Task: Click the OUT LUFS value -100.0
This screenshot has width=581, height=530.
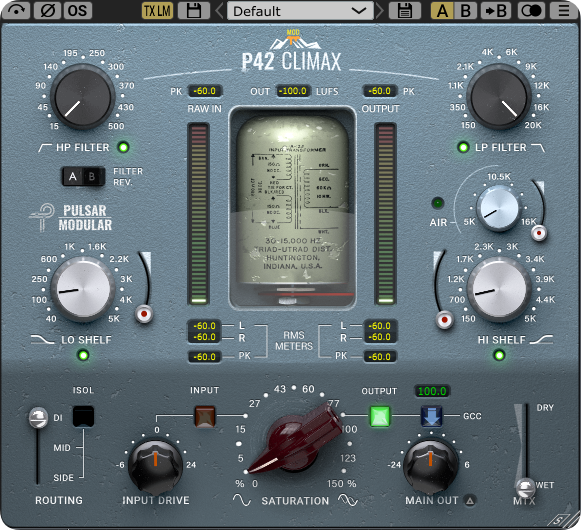Action: click(293, 91)
